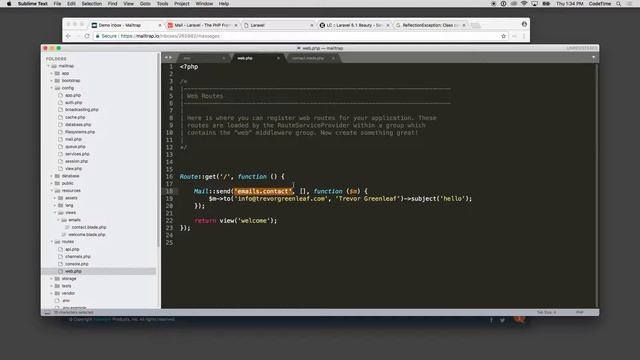Image resolution: width=640 pixels, height=360 pixels.
Task: Open welcome.blade.php in sidebar
Action: pyautogui.click(x=87, y=234)
